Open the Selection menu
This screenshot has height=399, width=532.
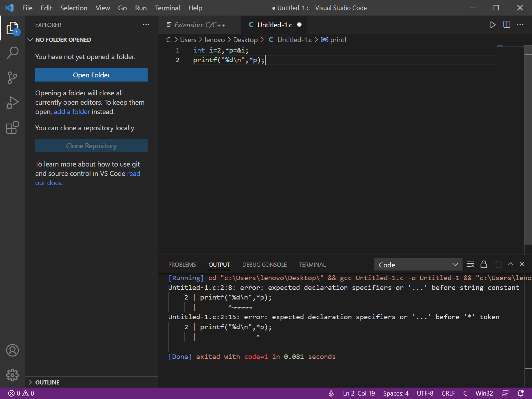pyautogui.click(x=74, y=8)
